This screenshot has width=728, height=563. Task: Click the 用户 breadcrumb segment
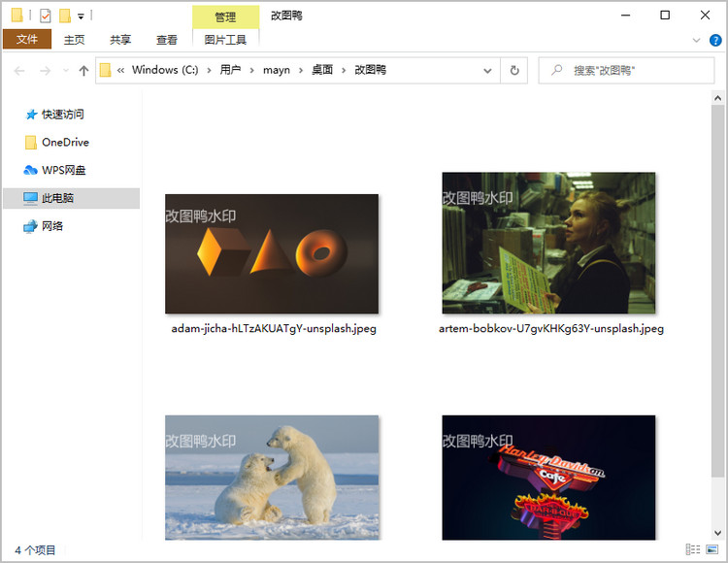click(x=230, y=70)
